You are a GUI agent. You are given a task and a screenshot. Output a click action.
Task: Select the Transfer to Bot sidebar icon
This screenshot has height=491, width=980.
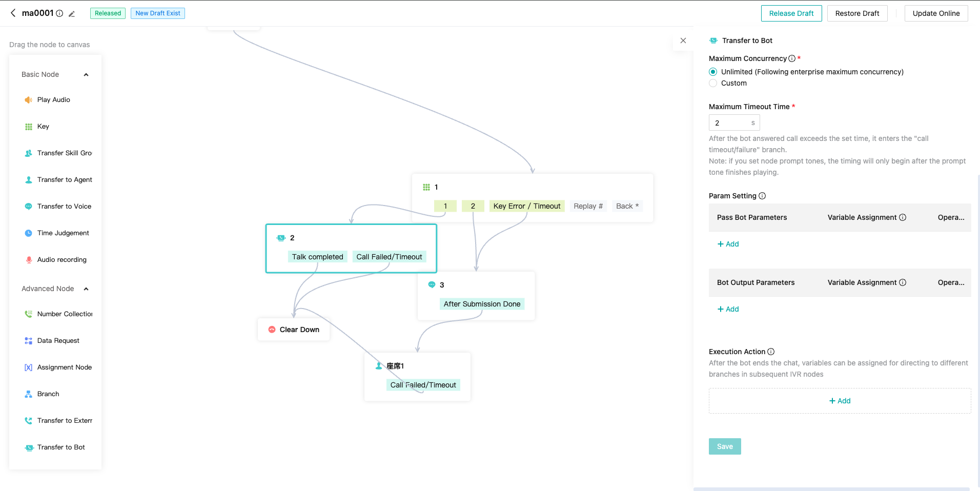coord(29,447)
